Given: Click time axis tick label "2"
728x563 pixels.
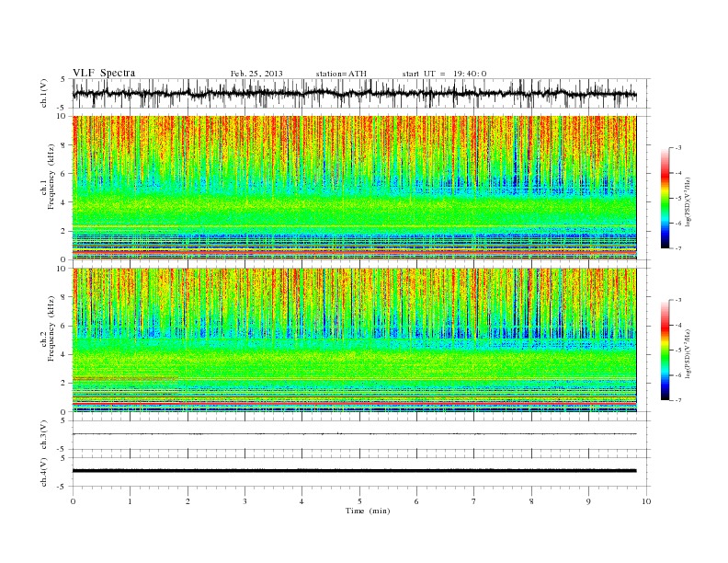Looking at the screenshot, I should 188,501.
